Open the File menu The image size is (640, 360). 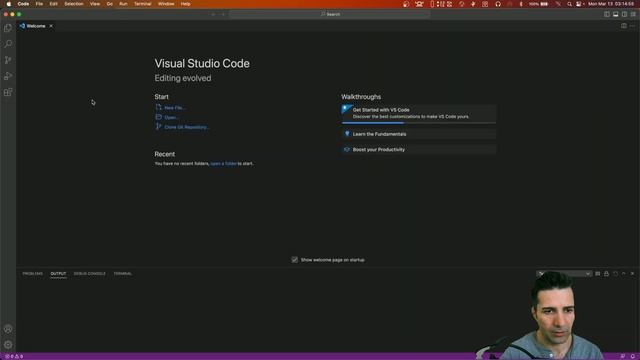tap(39, 4)
